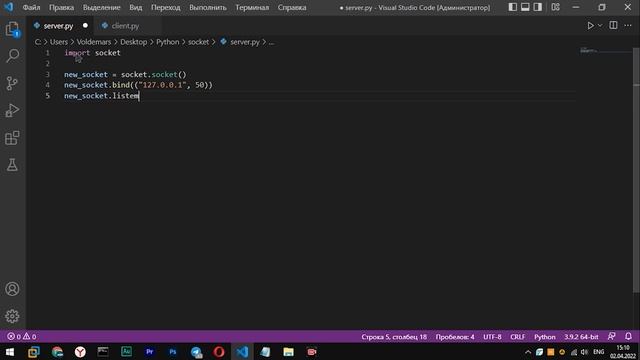Open the Переход menu
The image size is (640, 360).
point(165,7)
